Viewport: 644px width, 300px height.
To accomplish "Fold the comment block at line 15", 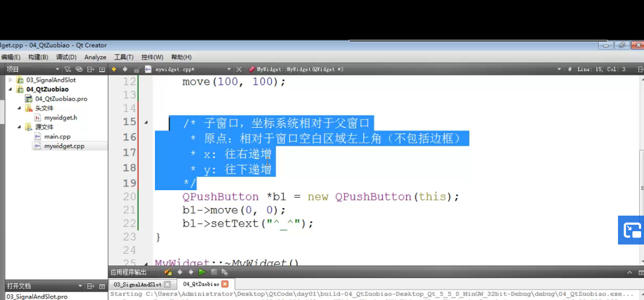I will (147, 123).
